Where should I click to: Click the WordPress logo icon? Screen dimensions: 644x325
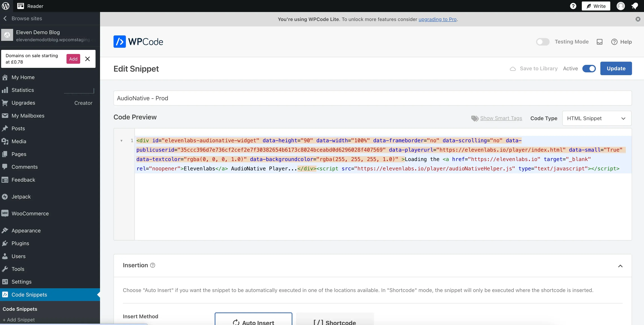click(x=6, y=6)
